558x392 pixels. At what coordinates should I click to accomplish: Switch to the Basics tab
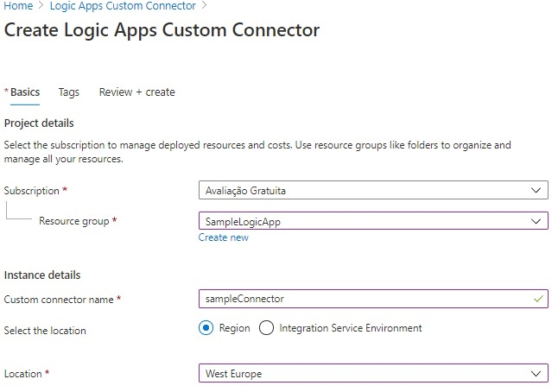coord(25,92)
